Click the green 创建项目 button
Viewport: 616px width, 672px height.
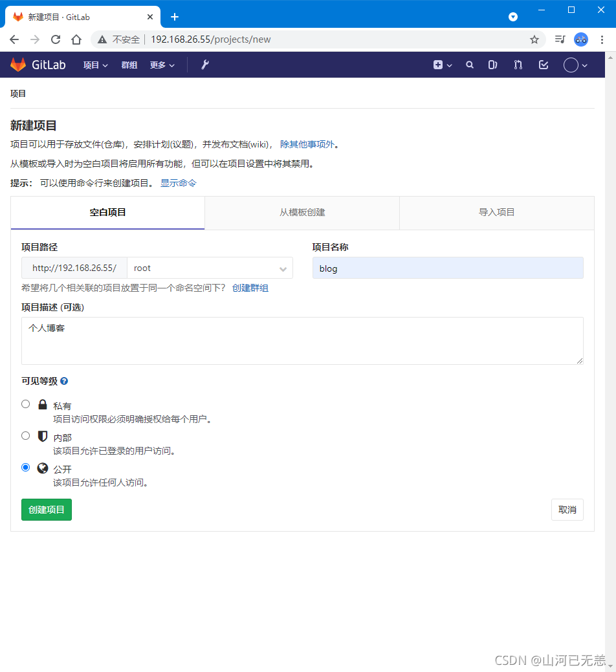coord(47,510)
